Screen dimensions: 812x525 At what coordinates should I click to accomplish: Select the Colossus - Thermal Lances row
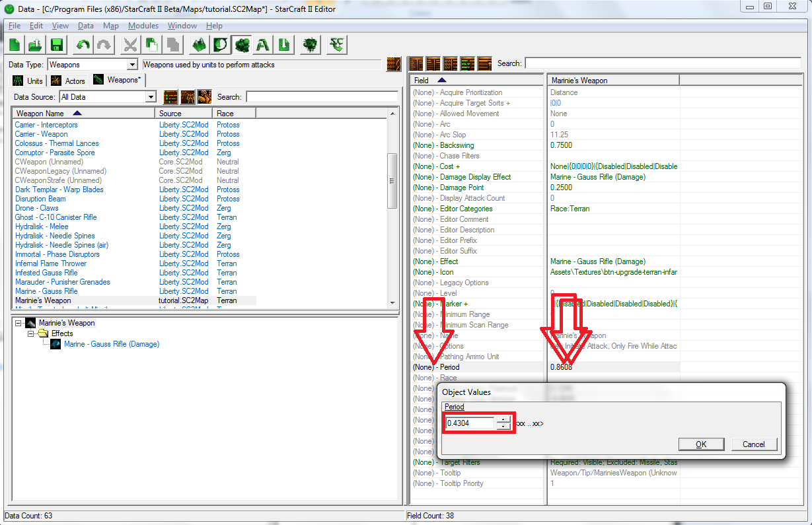(x=57, y=143)
